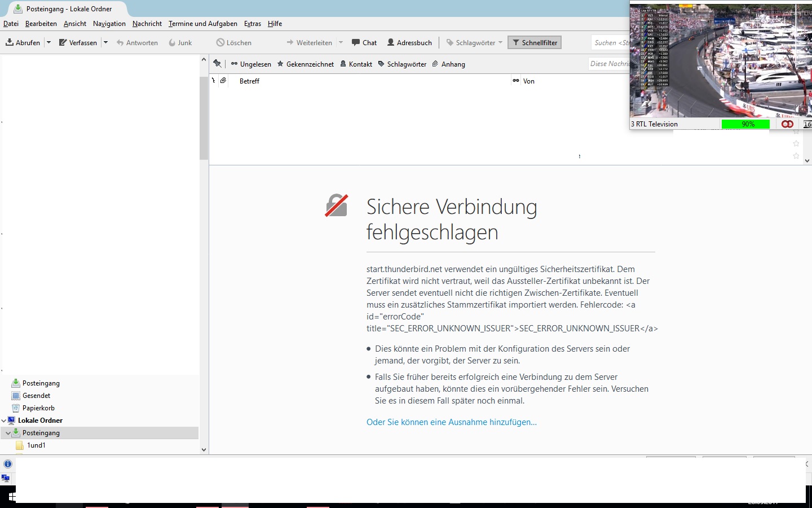Toggle the Schnellfilter quick filter button

[535, 42]
